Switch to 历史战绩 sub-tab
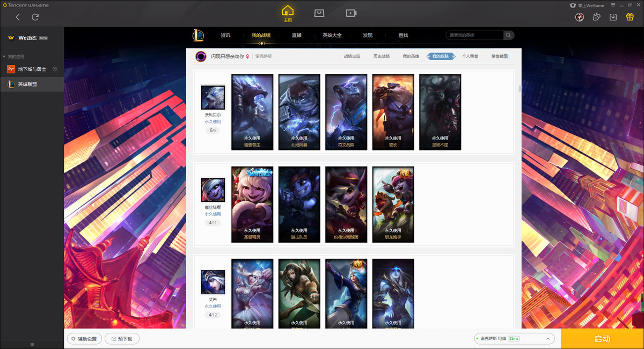 [382, 56]
